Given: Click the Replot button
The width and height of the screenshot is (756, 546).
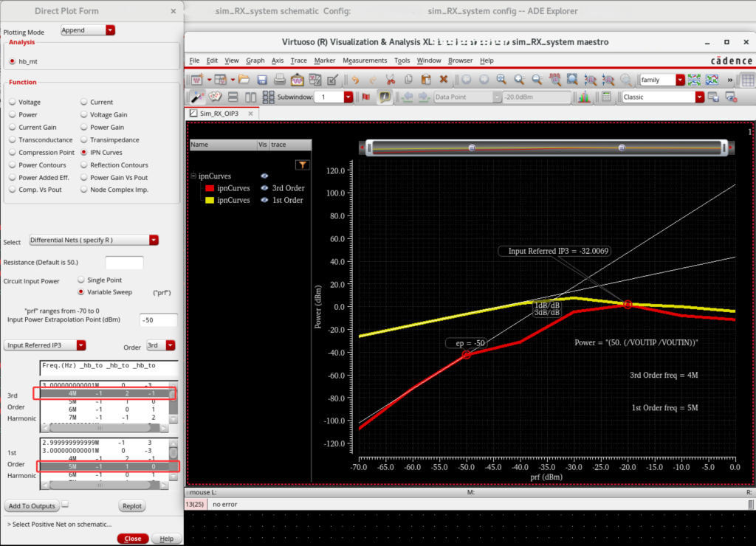Looking at the screenshot, I should pyautogui.click(x=132, y=505).
